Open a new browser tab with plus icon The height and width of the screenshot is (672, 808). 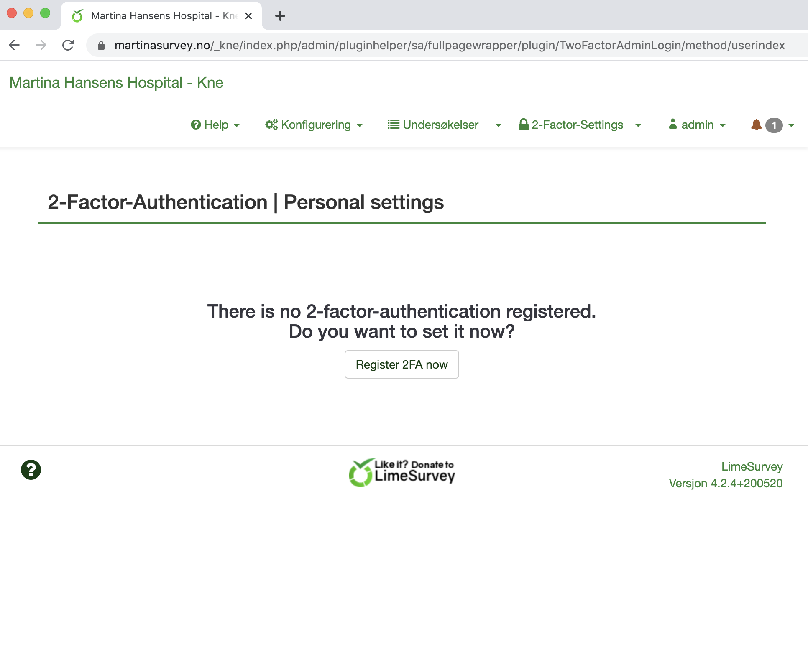pyautogui.click(x=280, y=16)
